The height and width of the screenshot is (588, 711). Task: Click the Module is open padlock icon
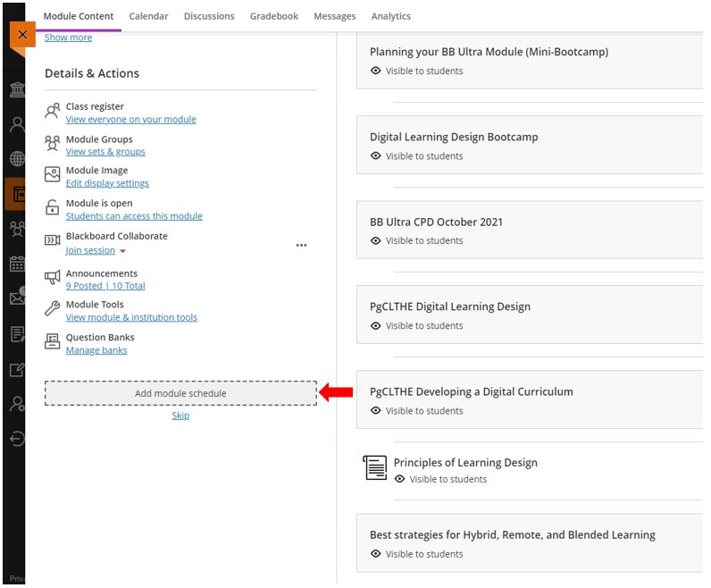(52, 207)
